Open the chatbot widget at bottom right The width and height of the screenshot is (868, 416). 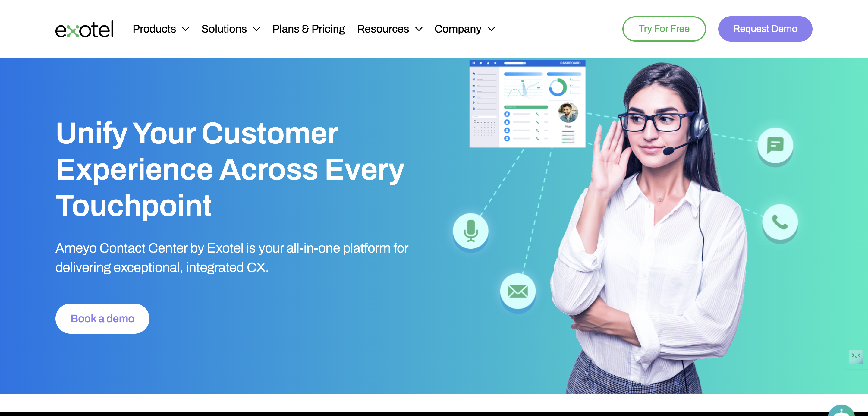tap(841, 410)
